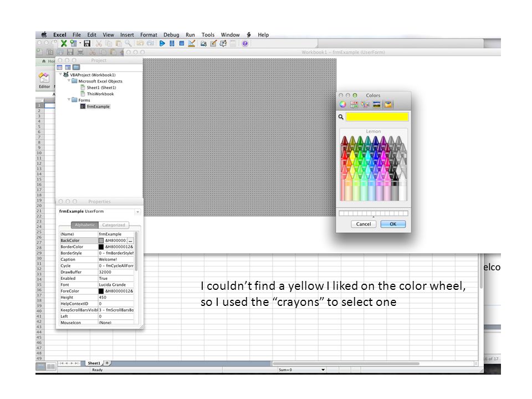Click the Properties panel scrollbar

136,251
